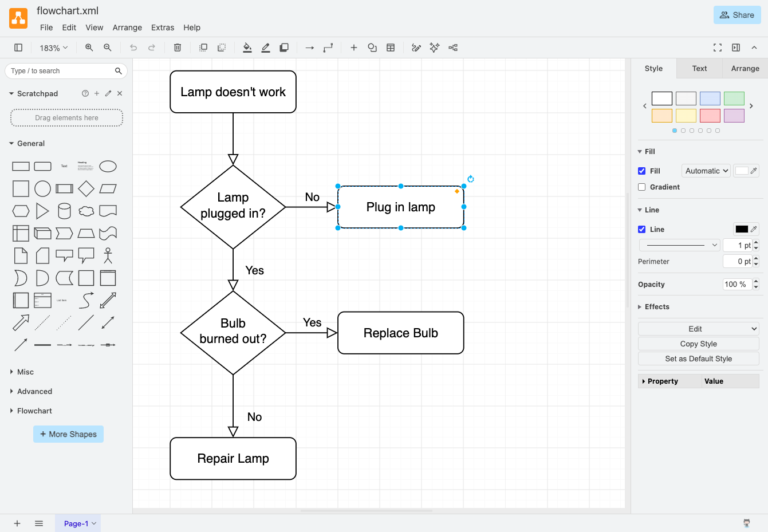The width and height of the screenshot is (768, 532).
Task: Open the line pattern dropdown
Action: (x=680, y=245)
